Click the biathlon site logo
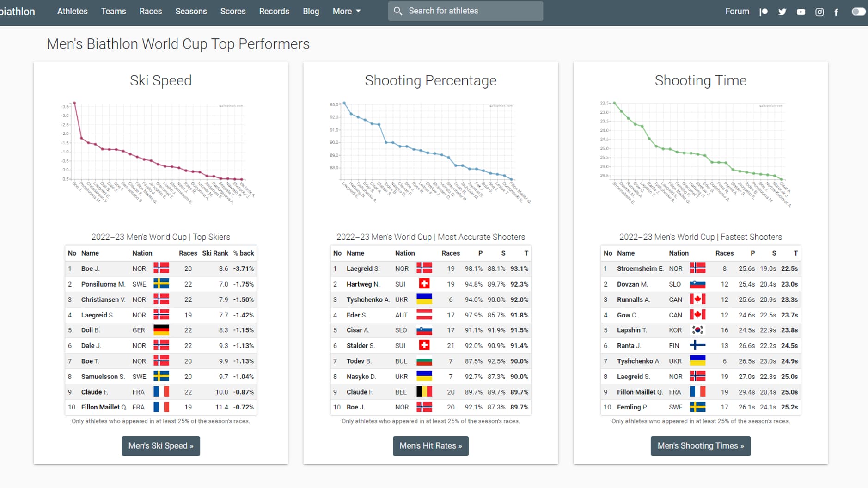868x488 pixels. coord(18,12)
